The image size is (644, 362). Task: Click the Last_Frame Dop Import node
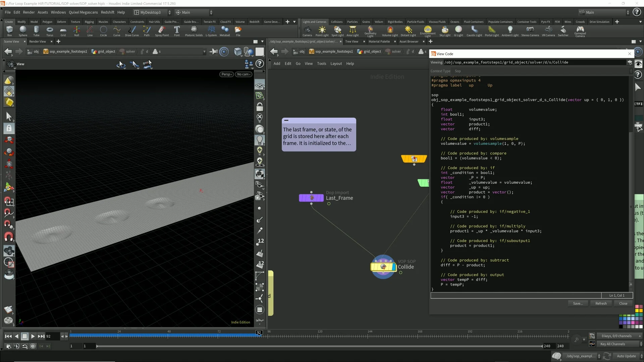pyautogui.click(x=311, y=198)
